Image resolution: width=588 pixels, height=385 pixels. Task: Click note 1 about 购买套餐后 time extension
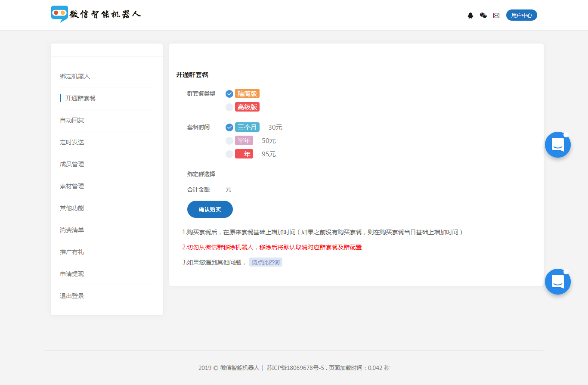tap(322, 232)
